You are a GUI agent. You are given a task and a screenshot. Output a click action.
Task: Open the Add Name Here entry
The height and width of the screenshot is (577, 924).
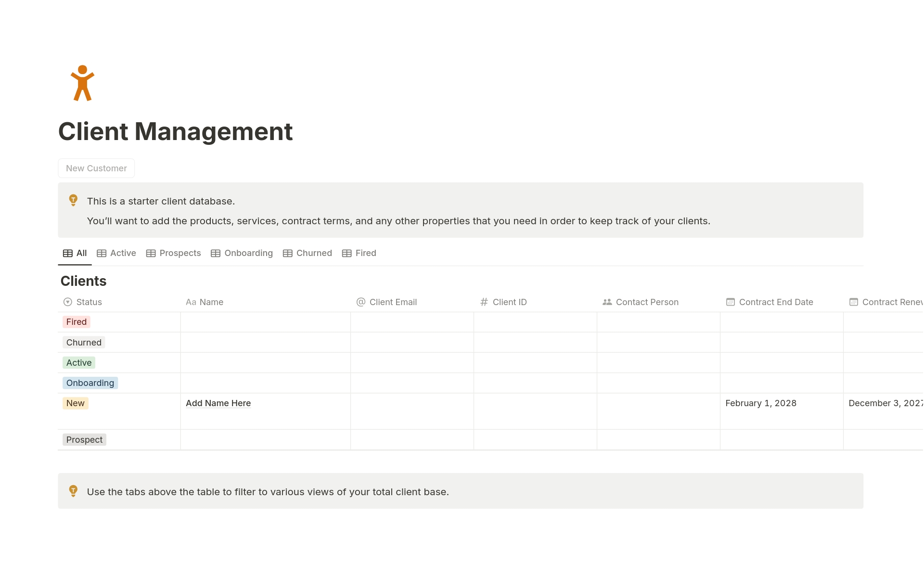(x=218, y=403)
